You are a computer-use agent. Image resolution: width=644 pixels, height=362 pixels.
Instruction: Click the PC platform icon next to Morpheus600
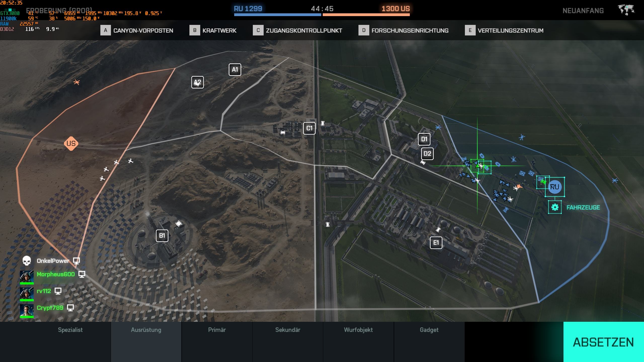[x=82, y=275]
